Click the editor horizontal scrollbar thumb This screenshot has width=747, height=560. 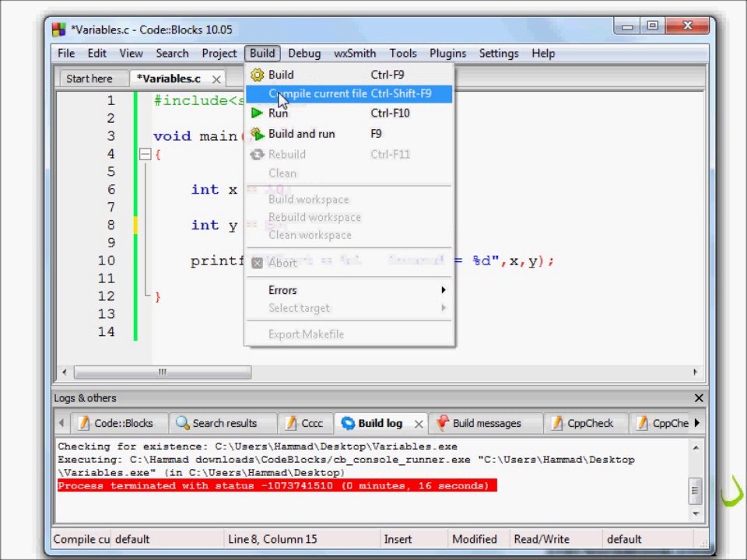pyautogui.click(x=163, y=372)
